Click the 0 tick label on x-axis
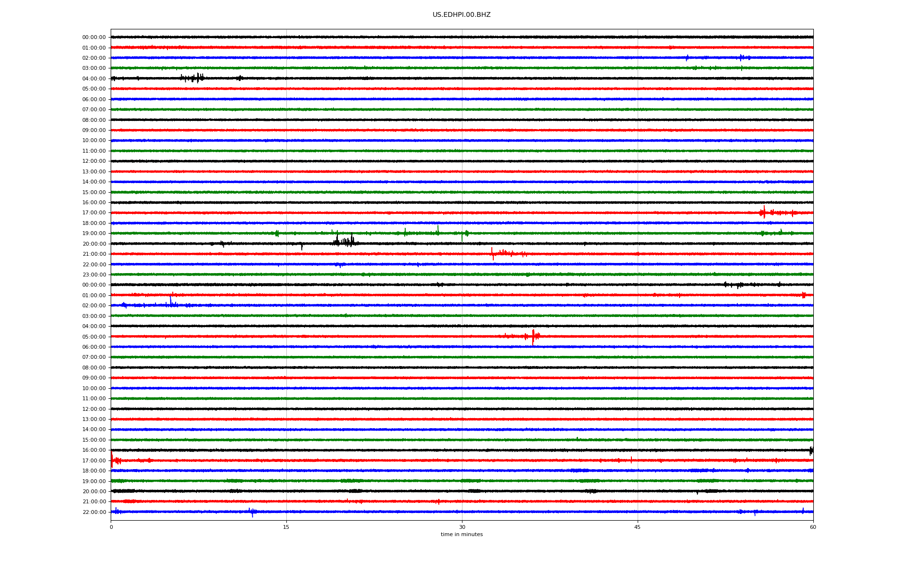This screenshot has width=924, height=578. (x=111, y=527)
